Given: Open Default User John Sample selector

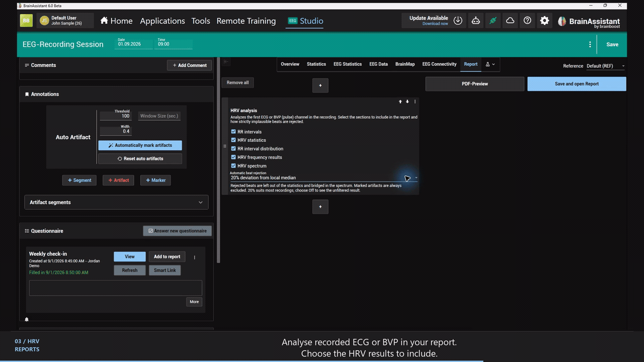Looking at the screenshot, I should tap(65, 21).
